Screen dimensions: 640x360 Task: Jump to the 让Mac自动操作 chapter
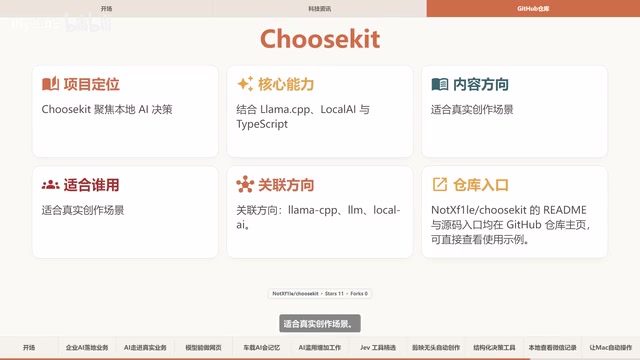point(611,347)
